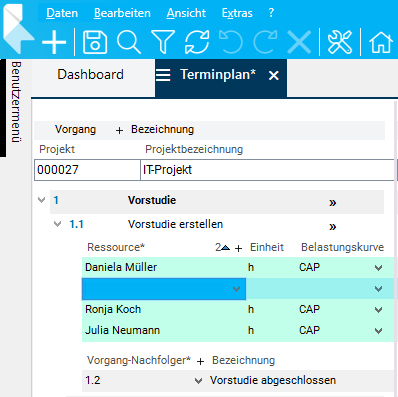Click the application logo icon

click(x=17, y=28)
